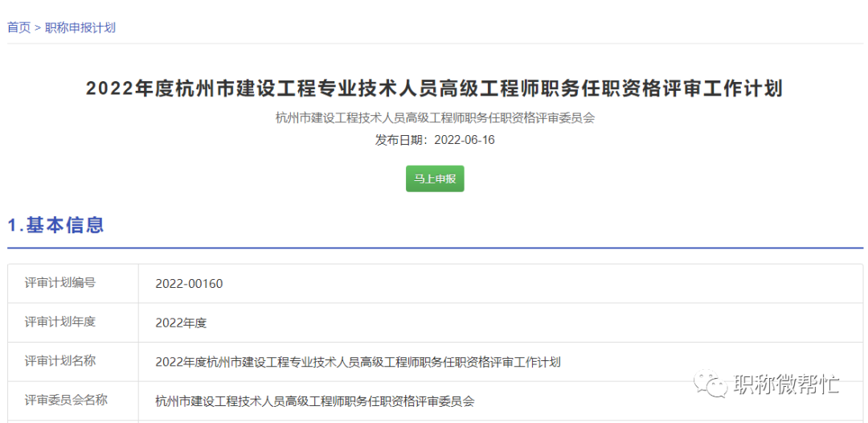Click the 评审委员会名称 value text in the table

click(x=315, y=401)
